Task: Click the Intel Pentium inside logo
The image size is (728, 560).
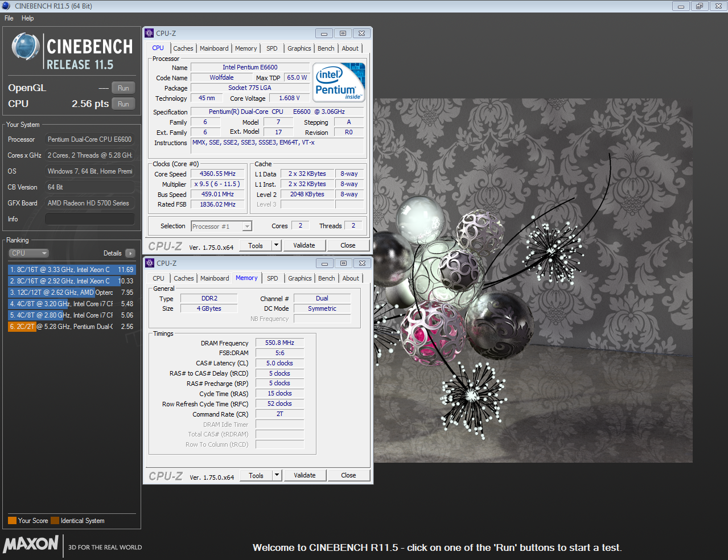Action: coord(340,83)
